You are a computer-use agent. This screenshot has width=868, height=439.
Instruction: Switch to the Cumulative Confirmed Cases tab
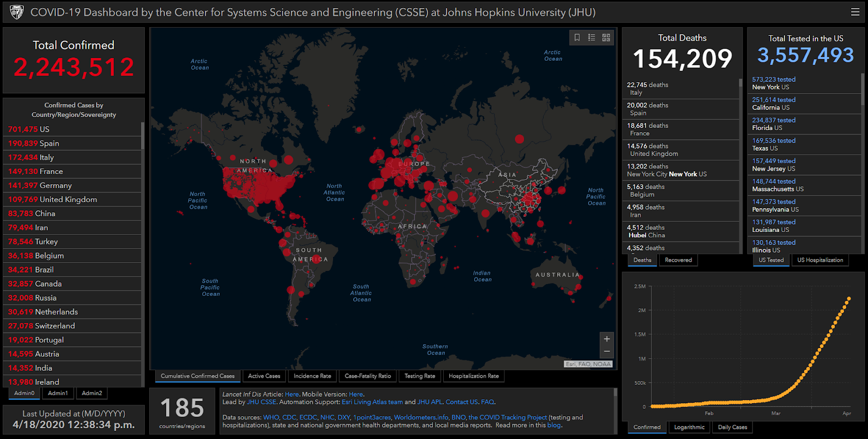click(x=197, y=376)
